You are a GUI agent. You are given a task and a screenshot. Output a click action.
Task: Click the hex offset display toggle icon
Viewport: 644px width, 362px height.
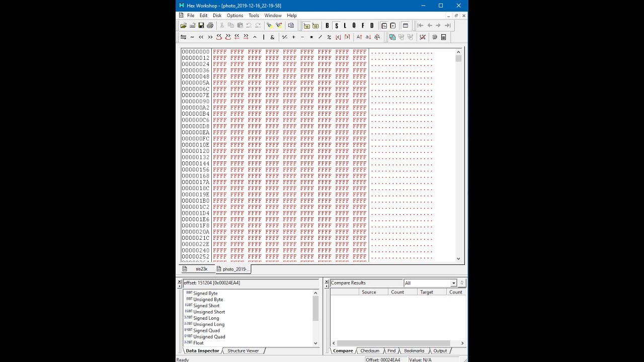click(306, 26)
